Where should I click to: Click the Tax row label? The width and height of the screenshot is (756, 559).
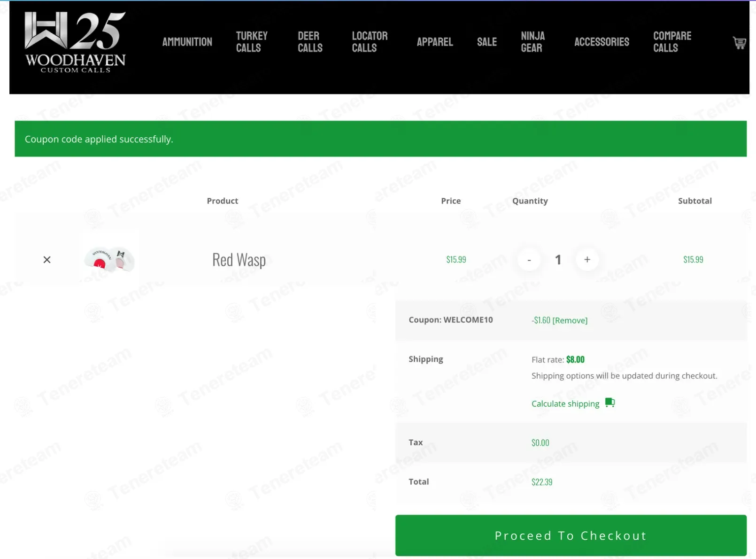(x=416, y=443)
